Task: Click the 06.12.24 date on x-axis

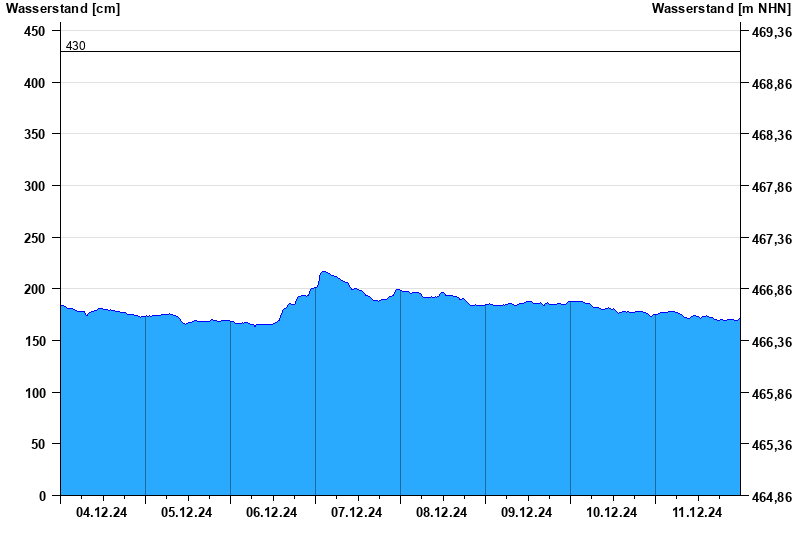Action: click(272, 513)
